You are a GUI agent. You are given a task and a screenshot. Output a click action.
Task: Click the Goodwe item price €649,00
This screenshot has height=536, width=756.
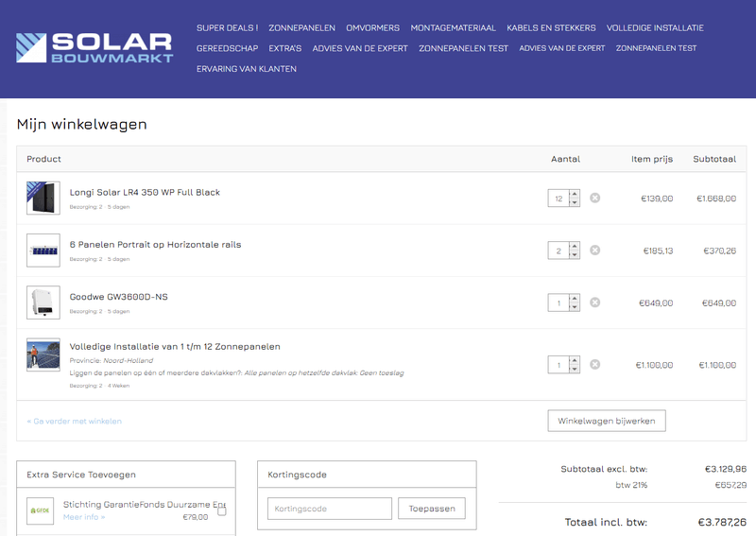(656, 303)
